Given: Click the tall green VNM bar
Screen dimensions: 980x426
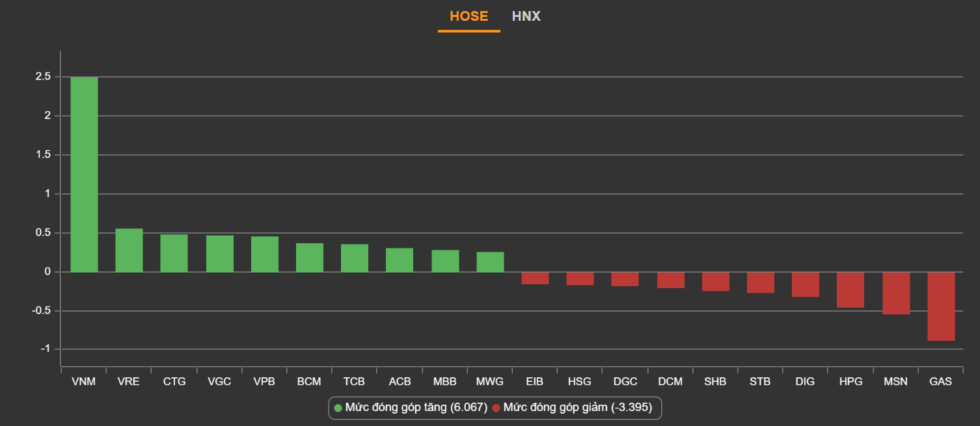Looking at the screenshot, I should click(84, 174).
